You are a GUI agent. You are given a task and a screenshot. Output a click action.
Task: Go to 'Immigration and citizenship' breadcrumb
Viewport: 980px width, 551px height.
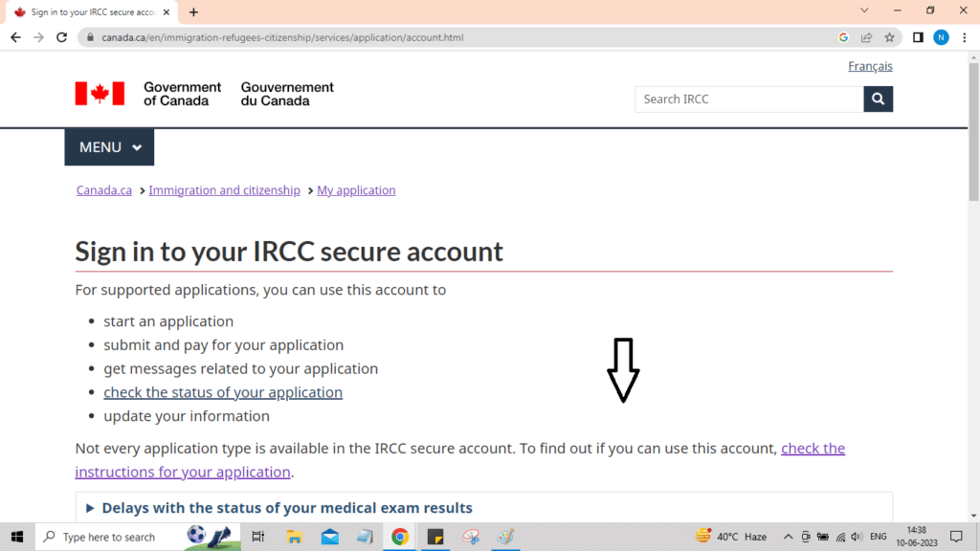coord(224,190)
